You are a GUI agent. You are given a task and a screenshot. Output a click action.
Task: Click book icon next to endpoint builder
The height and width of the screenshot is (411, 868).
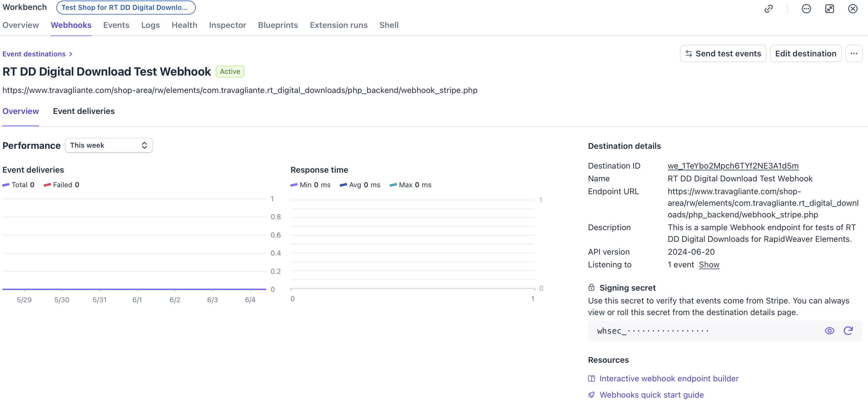591,379
